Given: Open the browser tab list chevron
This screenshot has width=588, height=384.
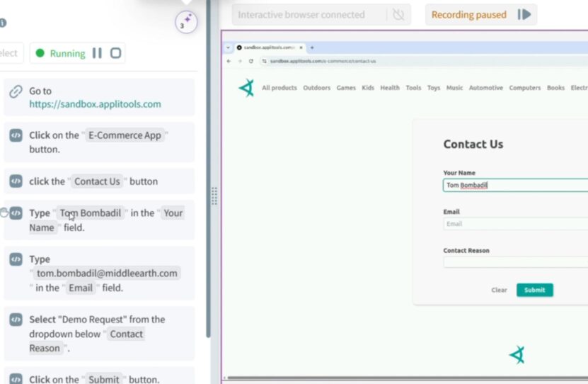Looking at the screenshot, I should 228,47.
